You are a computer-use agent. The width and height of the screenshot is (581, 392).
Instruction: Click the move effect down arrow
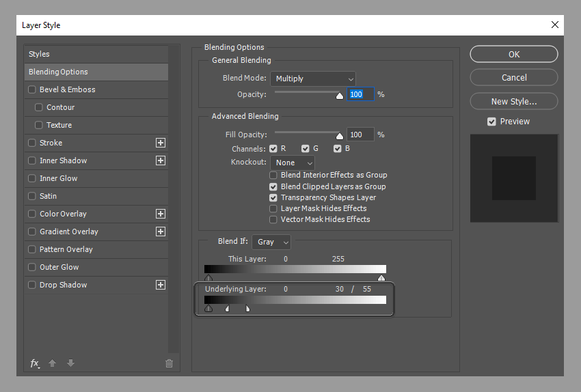pyautogui.click(x=71, y=363)
